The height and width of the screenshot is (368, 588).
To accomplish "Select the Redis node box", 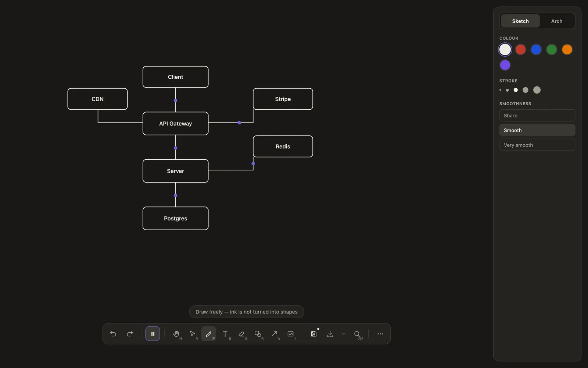I will [x=283, y=146].
